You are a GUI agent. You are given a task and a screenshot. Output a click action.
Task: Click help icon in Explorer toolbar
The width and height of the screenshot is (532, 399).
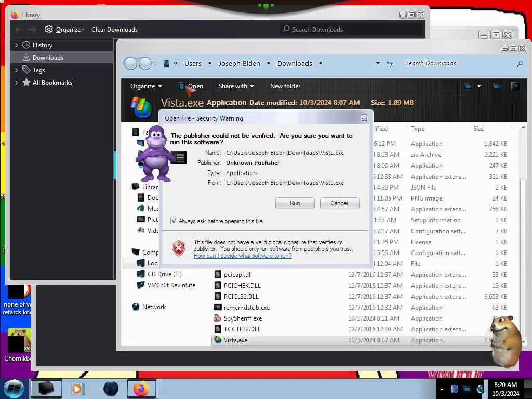click(x=515, y=86)
